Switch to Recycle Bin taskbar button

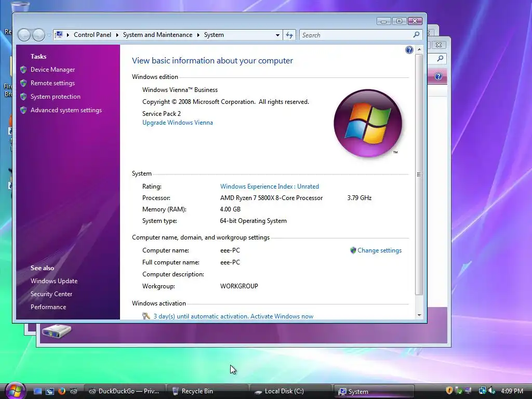coord(209,391)
